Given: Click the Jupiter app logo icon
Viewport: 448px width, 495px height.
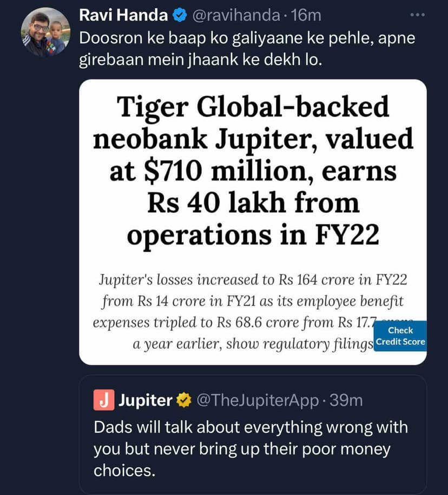Looking at the screenshot, I should pos(103,400).
